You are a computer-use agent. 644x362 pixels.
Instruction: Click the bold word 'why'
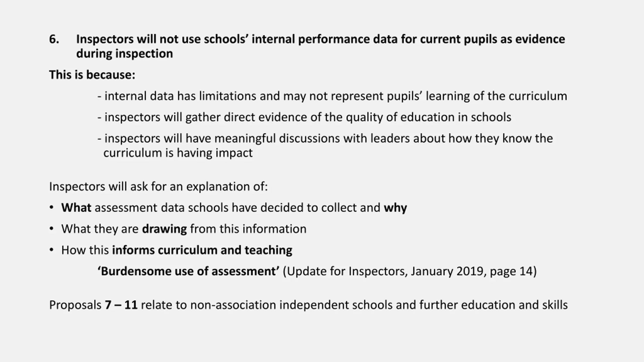click(395, 208)
